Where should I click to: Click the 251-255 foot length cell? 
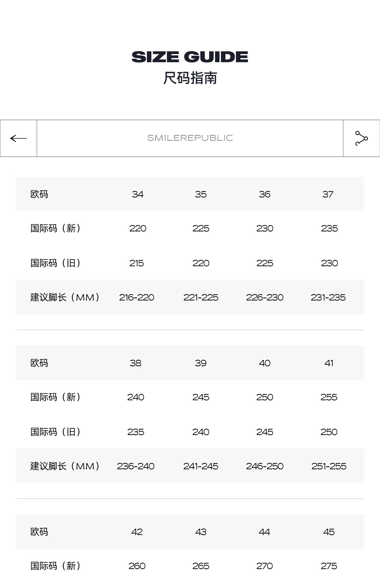(329, 466)
